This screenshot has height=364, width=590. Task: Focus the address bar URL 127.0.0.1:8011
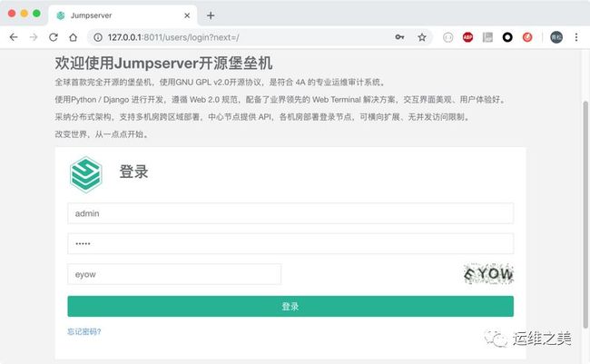click(x=173, y=37)
